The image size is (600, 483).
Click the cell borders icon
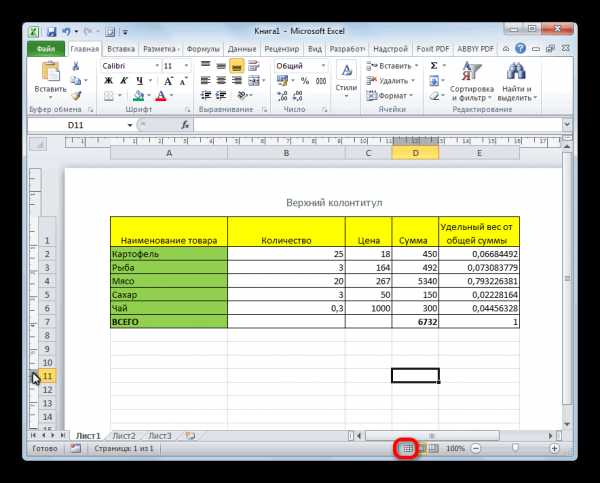(x=109, y=96)
